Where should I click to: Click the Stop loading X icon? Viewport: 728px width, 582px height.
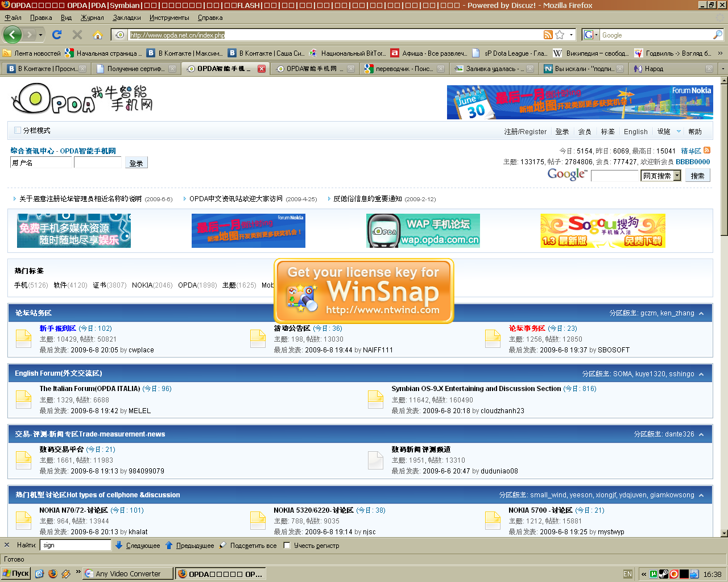pos(77,35)
